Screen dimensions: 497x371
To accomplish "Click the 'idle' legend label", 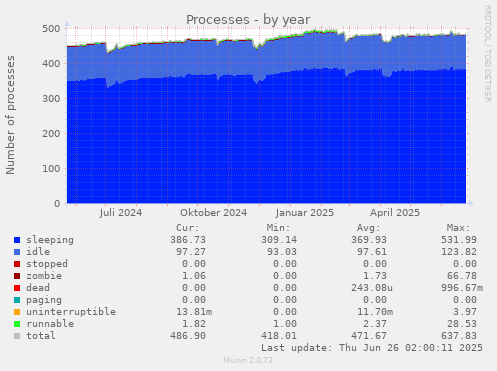I will [x=38, y=252].
